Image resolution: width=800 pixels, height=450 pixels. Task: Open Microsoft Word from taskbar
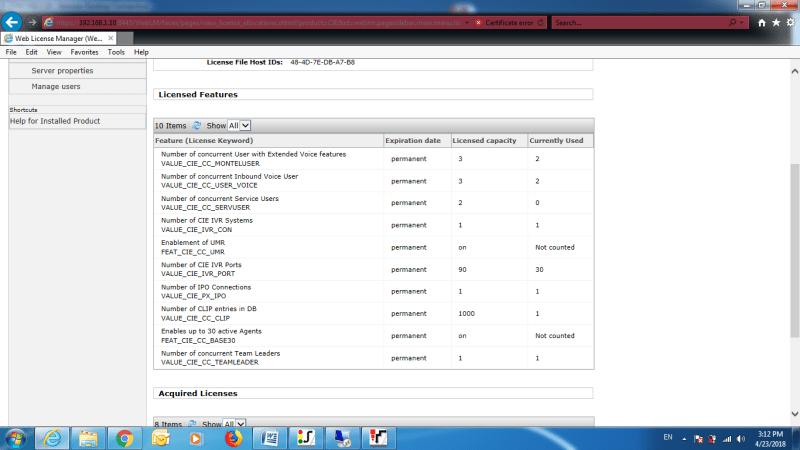click(x=269, y=438)
